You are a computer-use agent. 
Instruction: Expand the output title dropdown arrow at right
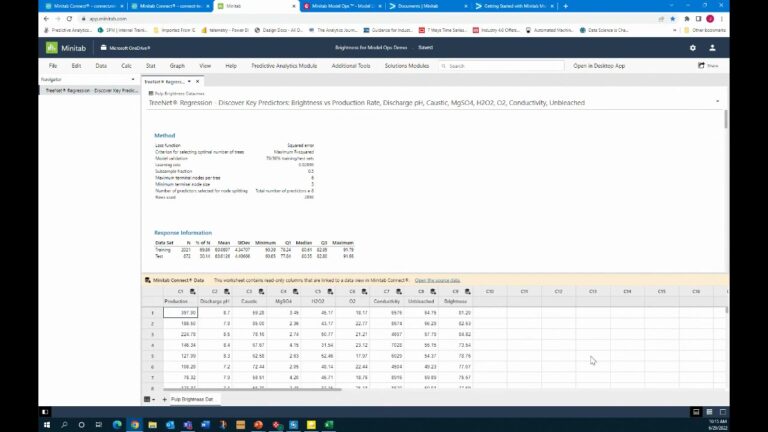pos(718,101)
